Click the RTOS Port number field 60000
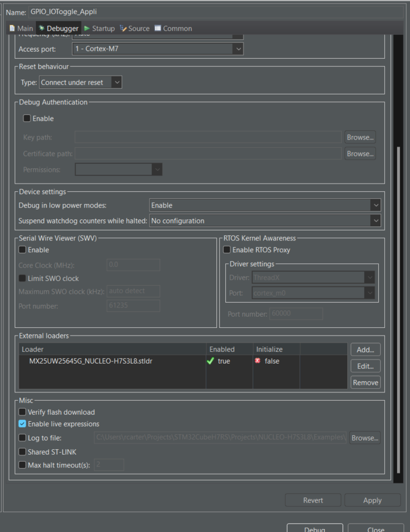This screenshot has height=532, width=410. [x=296, y=313]
